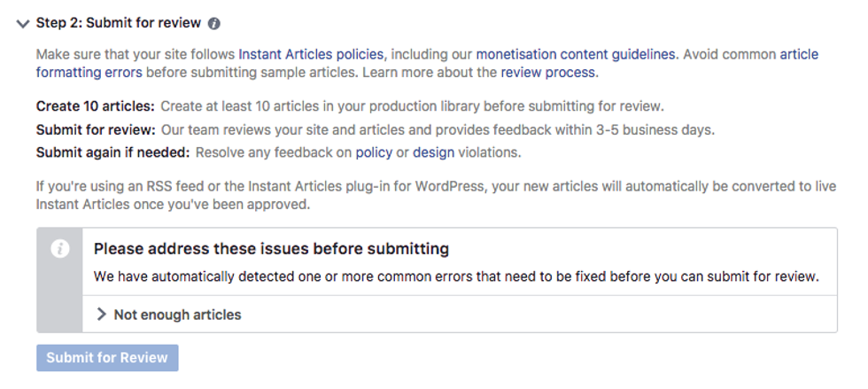Click the Step 2: Submit for review heading
The image size is (868, 389).
(120, 23)
